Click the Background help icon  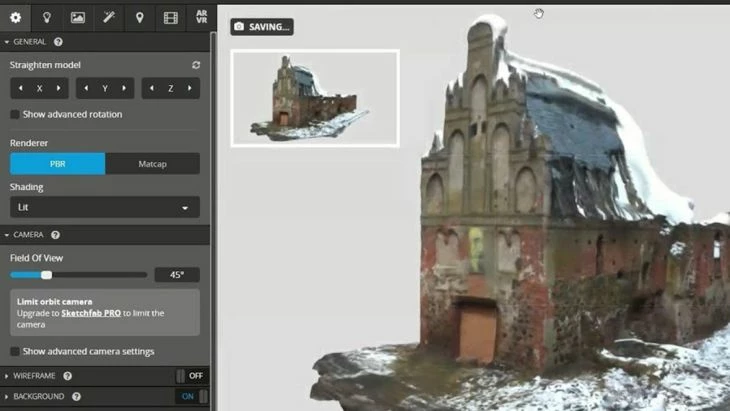click(76, 397)
